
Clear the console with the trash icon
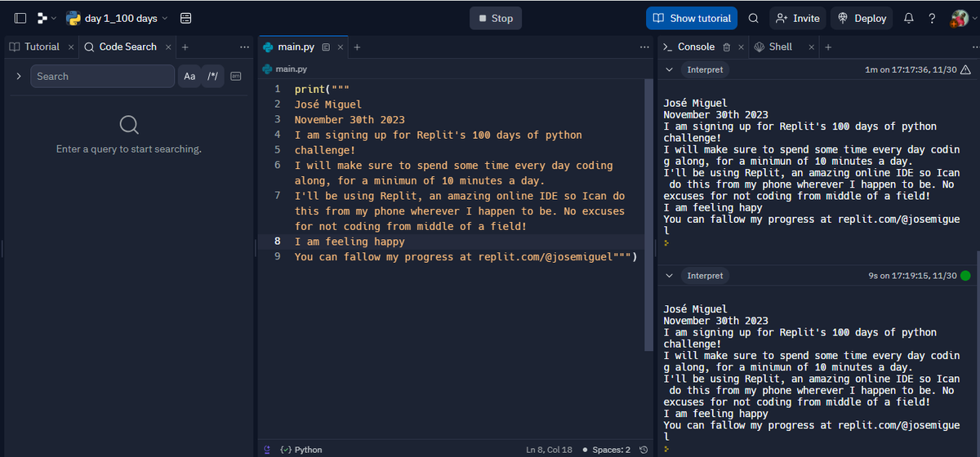pyautogui.click(x=727, y=47)
